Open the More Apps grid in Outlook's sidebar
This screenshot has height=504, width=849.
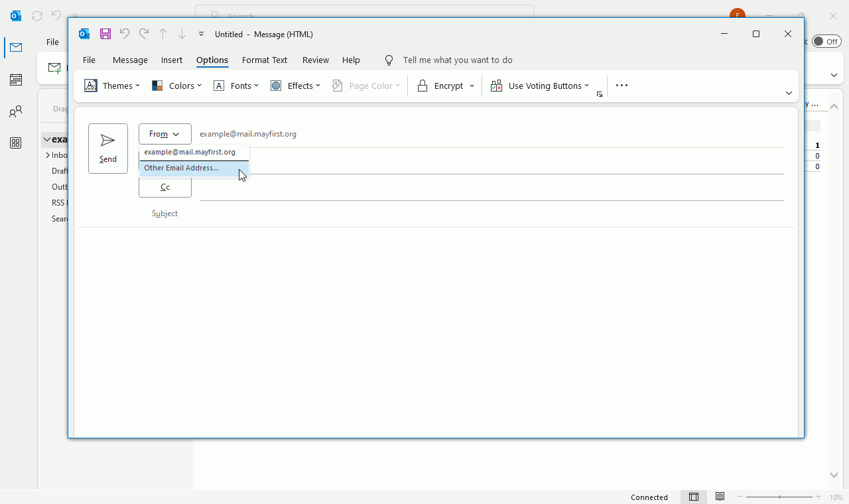pos(16,143)
